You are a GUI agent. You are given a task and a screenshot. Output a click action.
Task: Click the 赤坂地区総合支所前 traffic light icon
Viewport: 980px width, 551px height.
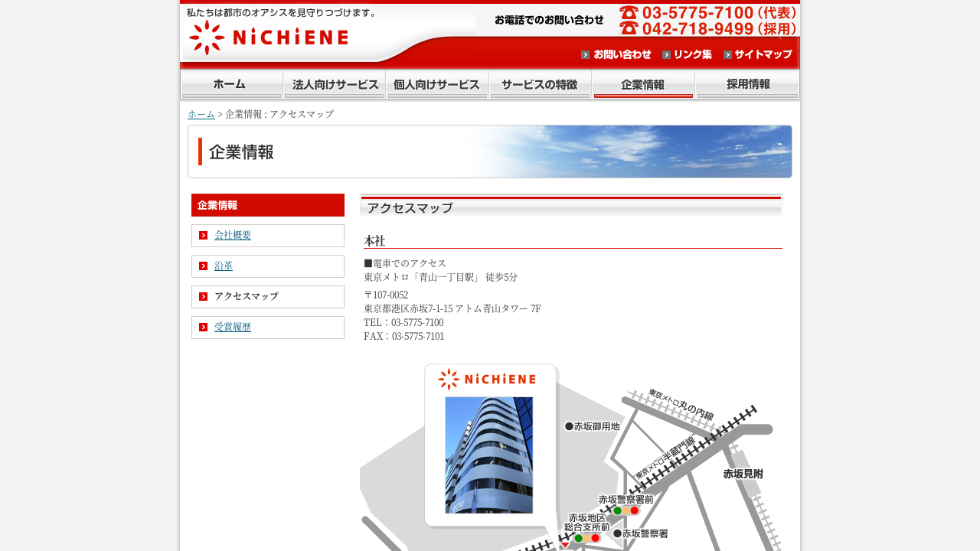(586, 538)
